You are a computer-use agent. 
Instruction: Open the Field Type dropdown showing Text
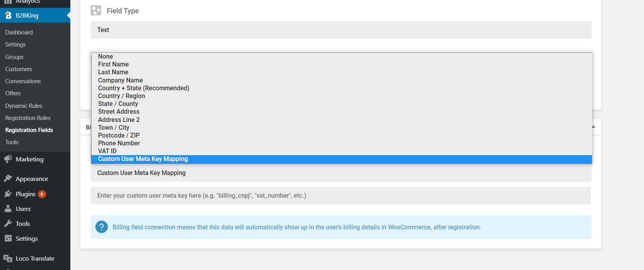click(x=341, y=30)
